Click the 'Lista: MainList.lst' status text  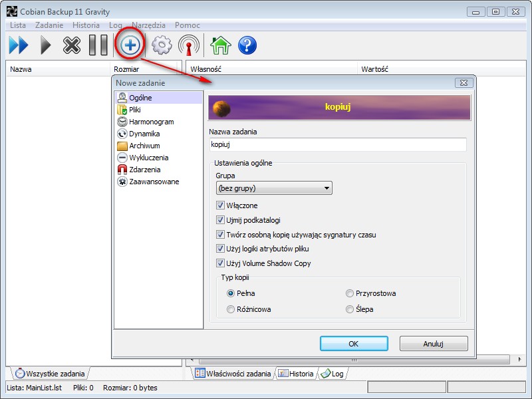(x=35, y=388)
